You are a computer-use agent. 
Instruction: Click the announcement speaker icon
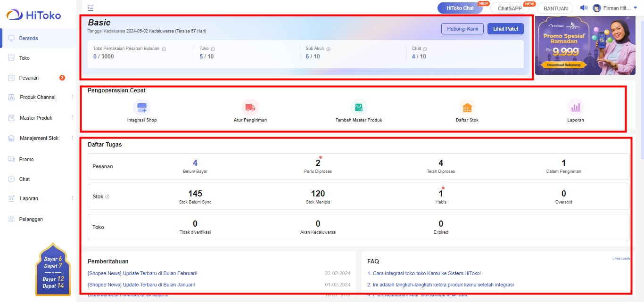point(584,8)
